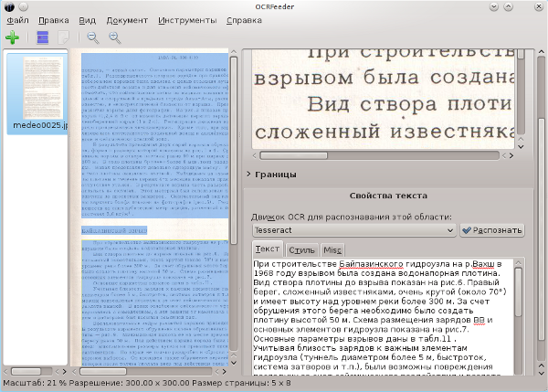Screen dimensions: 548x392
Task: Open the Файл menu
Action: 18,19
